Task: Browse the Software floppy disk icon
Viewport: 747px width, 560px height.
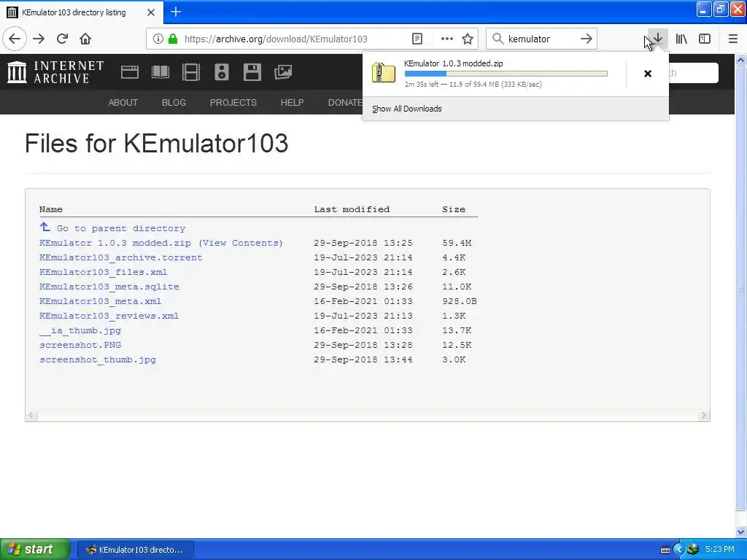Action: pos(252,72)
